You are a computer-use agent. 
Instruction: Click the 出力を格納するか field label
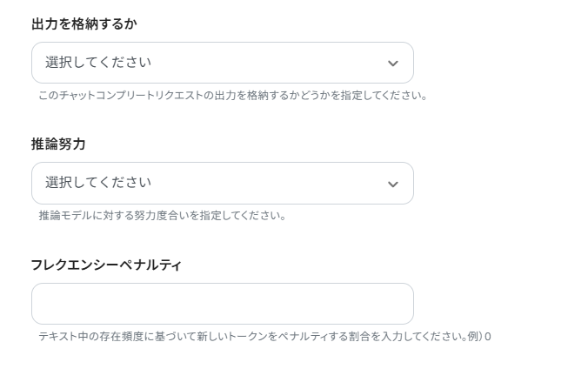click(x=84, y=23)
